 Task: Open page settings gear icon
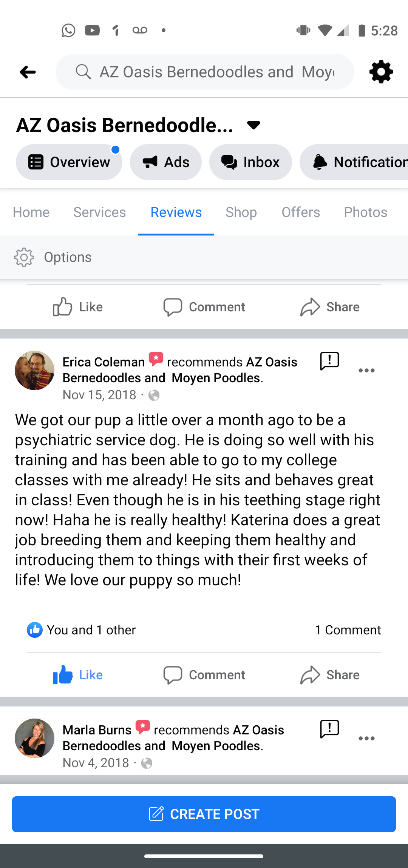pos(381,72)
